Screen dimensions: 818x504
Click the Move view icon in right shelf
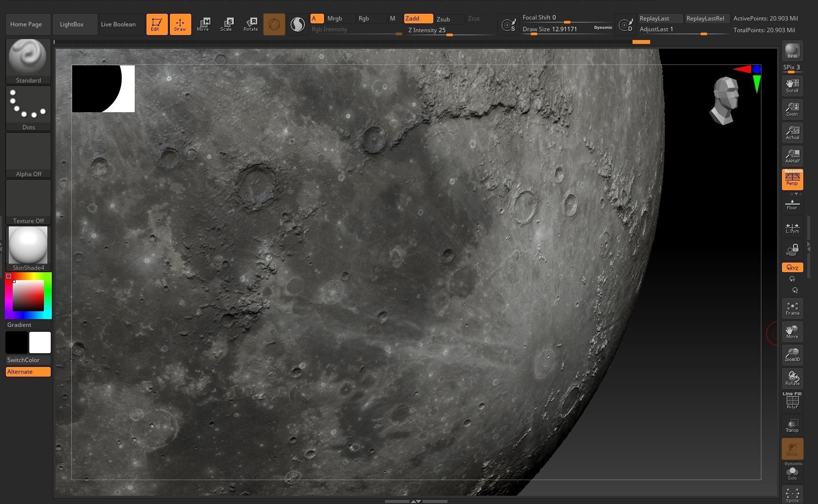792,331
